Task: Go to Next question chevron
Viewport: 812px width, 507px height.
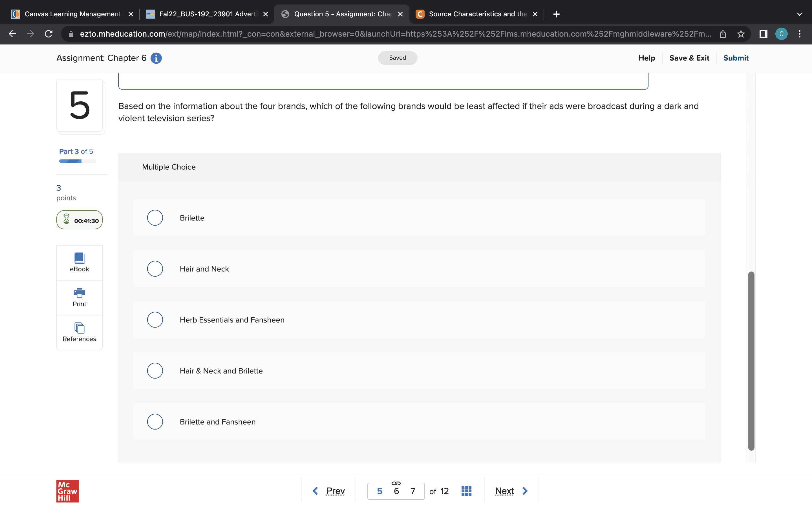Action: click(x=525, y=491)
